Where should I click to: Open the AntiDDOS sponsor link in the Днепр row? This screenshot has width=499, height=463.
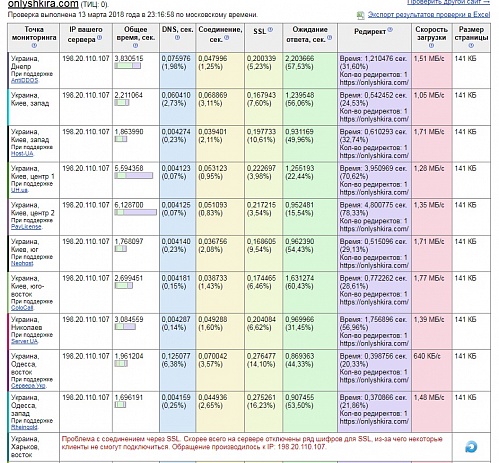click(24, 80)
